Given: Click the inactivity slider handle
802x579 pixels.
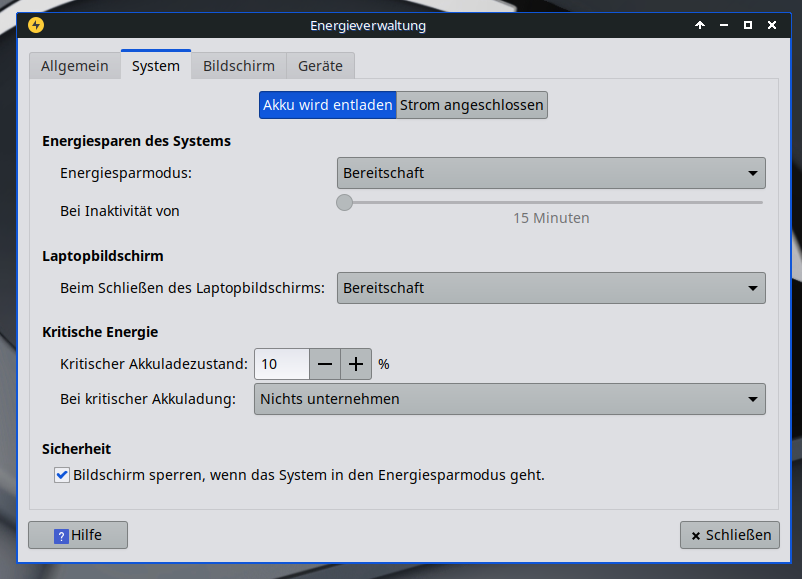Looking at the screenshot, I should tap(344, 203).
